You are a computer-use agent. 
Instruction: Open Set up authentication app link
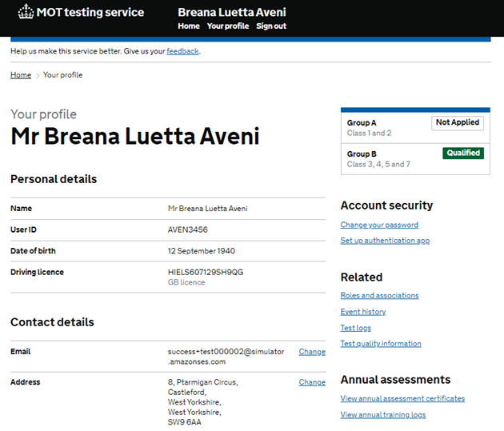point(385,241)
